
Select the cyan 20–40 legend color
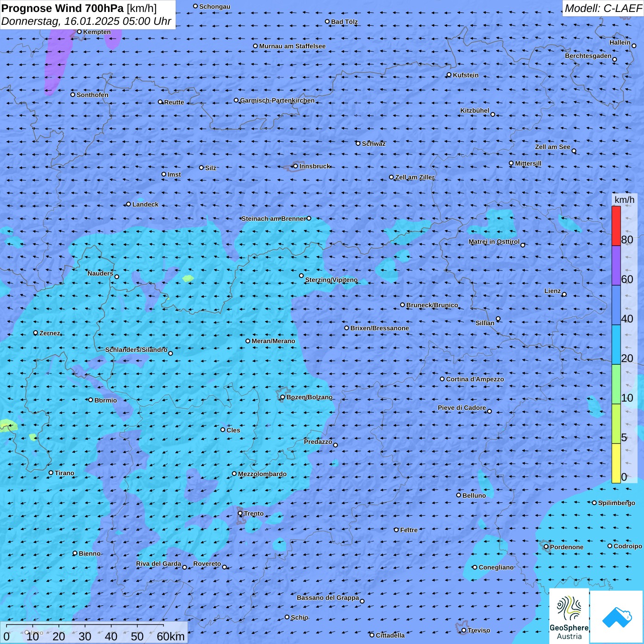(x=616, y=345)
